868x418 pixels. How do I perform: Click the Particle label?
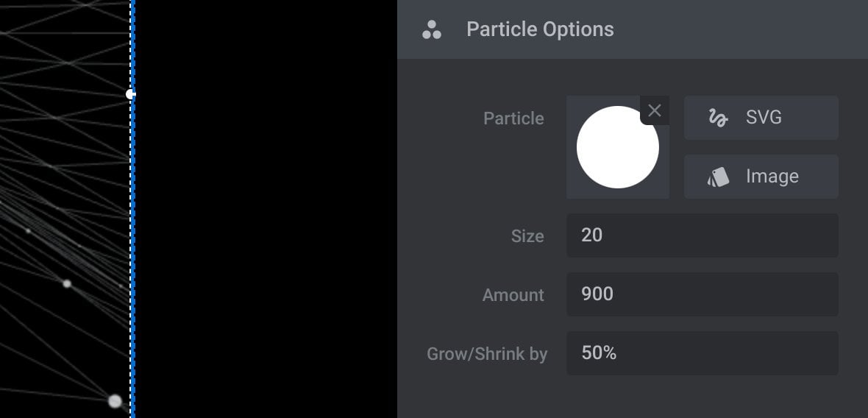pyautogui.click(x=513, y=118)
